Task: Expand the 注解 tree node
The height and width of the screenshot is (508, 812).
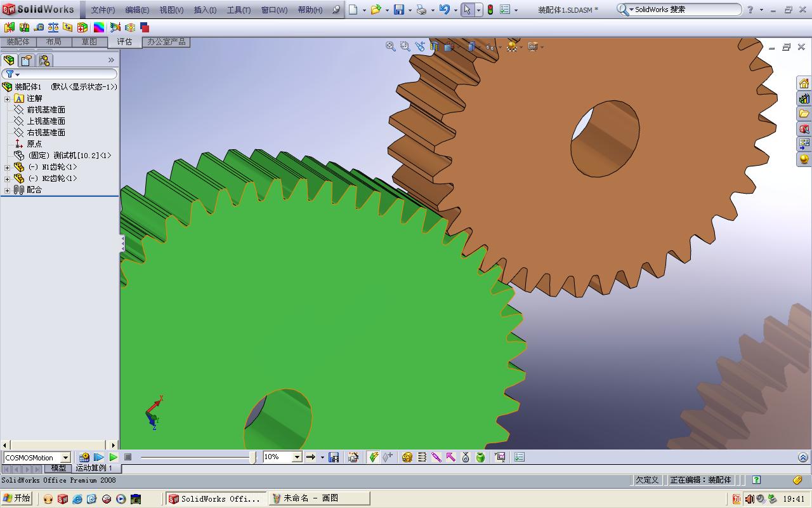Action: pos(8,98)
